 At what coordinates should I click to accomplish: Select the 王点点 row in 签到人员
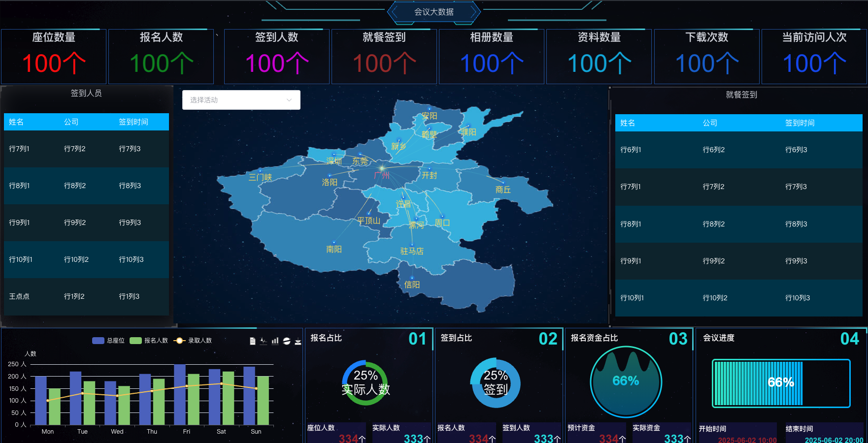[x=86, y=296]
